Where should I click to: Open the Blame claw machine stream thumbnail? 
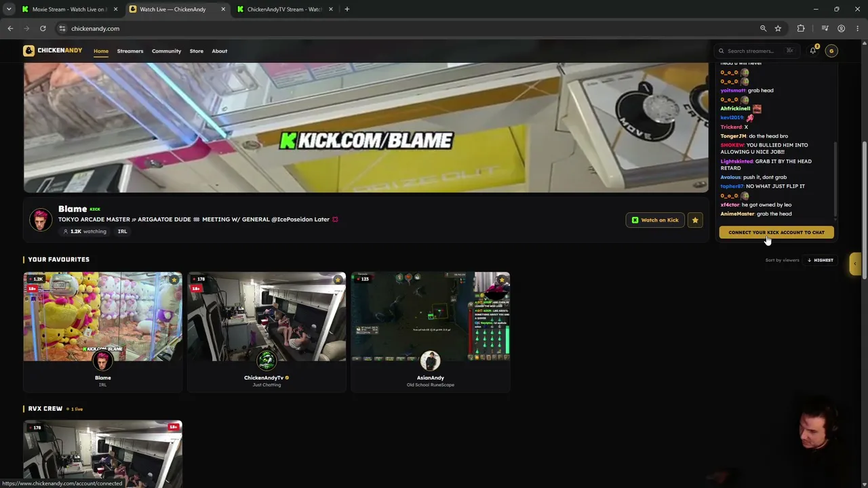(102, 317)
